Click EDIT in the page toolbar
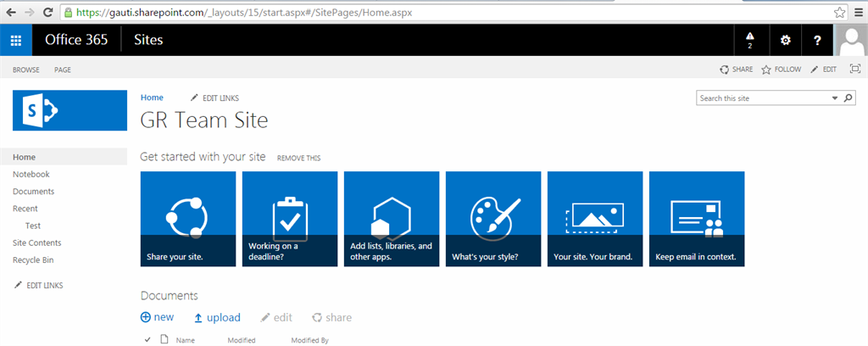Image resolution: width=868 pixels, height=346 pixels. coord(823,70)
